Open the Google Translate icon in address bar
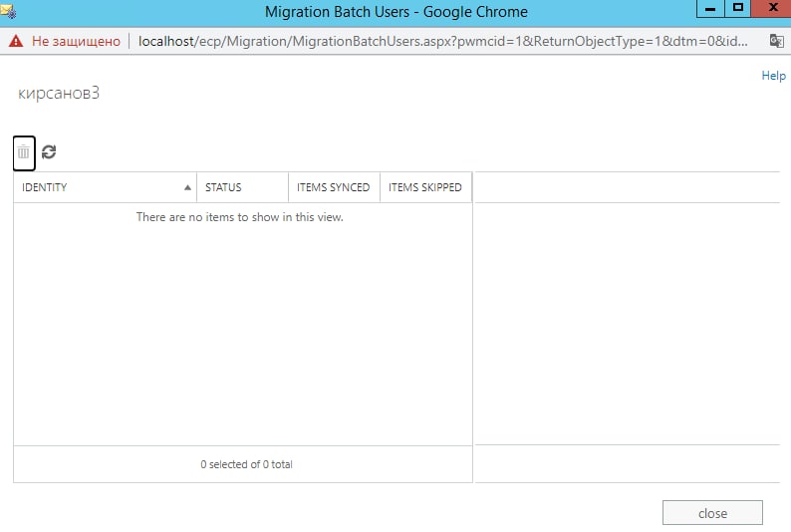This screenshot has height=532, width=791. (x=776, y=41)
